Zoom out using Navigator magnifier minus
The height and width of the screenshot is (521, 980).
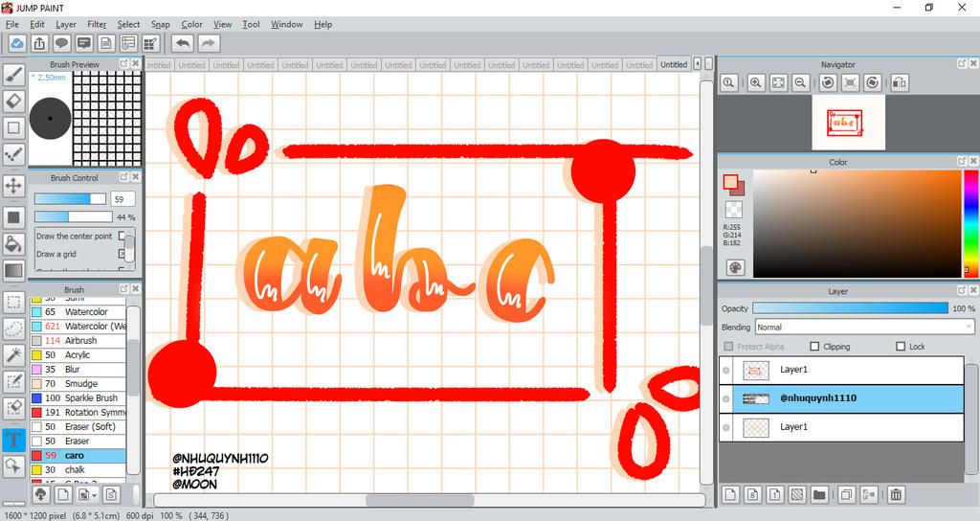(x=799, y=82)
